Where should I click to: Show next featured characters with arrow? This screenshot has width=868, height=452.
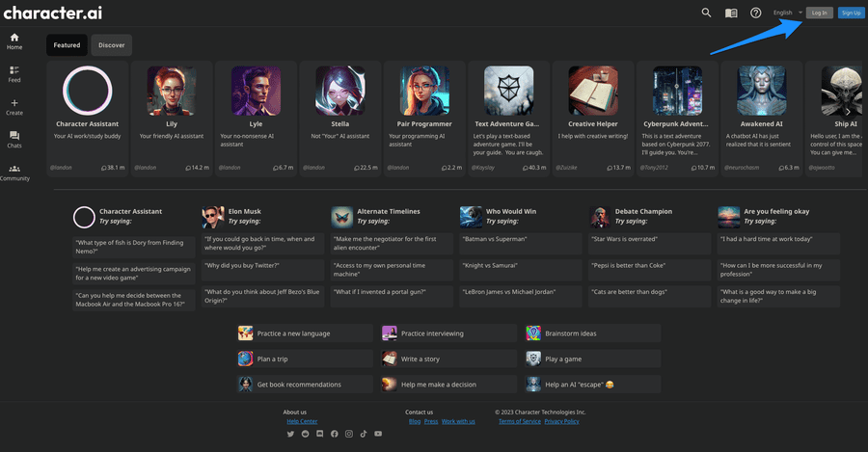tap(848, 112)
